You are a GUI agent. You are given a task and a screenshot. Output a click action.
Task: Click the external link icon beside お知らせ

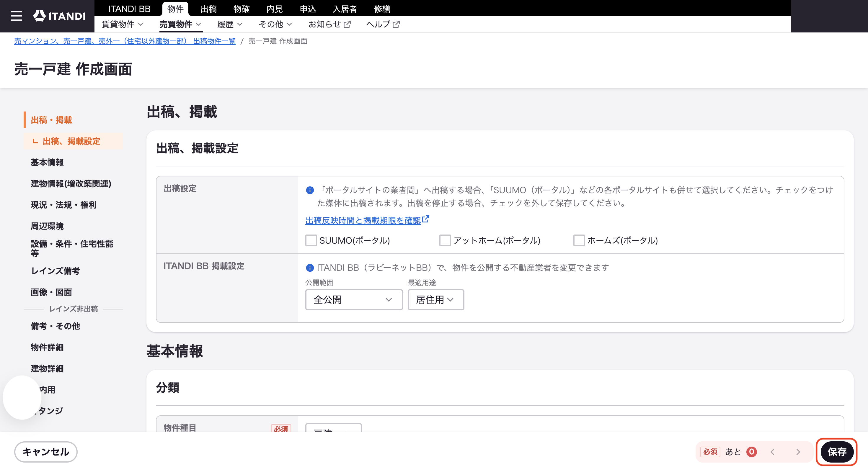347,24
